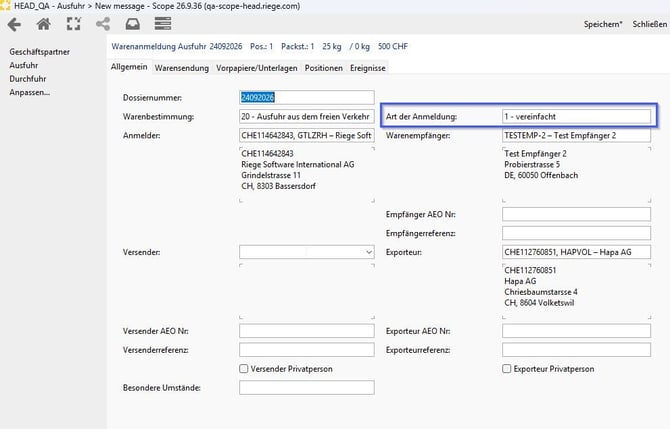
Task: Click the 25 kg weight in header
Action: click(x=332, y=47)
